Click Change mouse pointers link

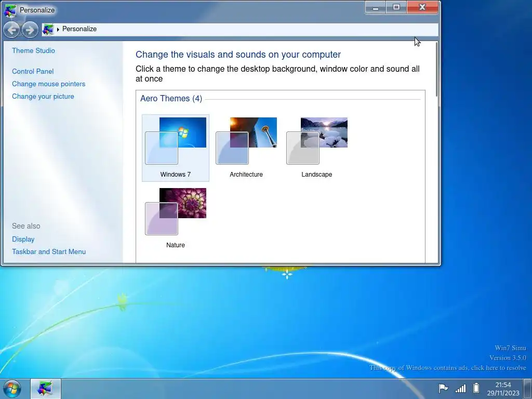tap(48, 84)
